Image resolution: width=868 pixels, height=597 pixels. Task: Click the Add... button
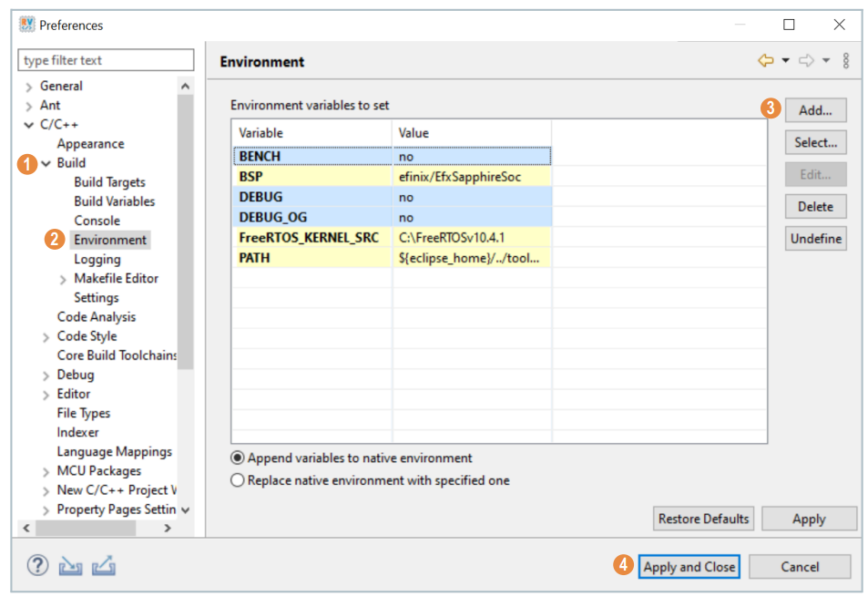click(x=815, y=110)
